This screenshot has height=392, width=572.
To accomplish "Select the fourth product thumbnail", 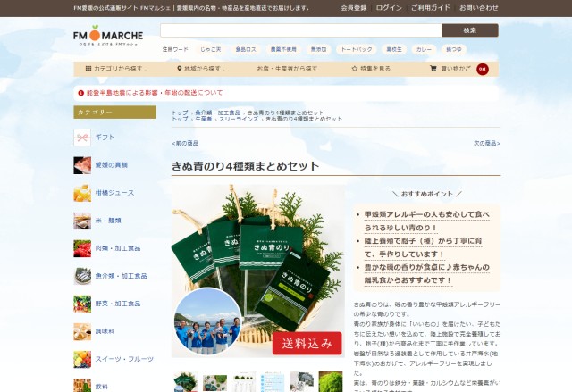I will 273,381.
